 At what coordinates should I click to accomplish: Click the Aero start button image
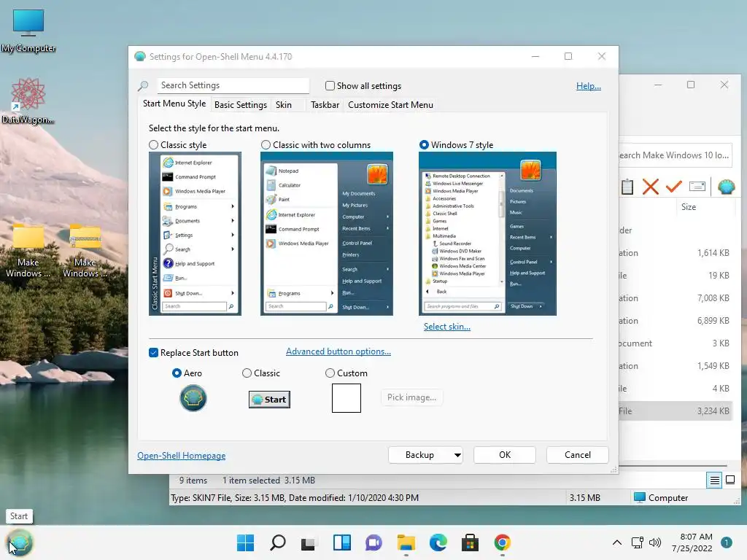[x=193, y=398]
